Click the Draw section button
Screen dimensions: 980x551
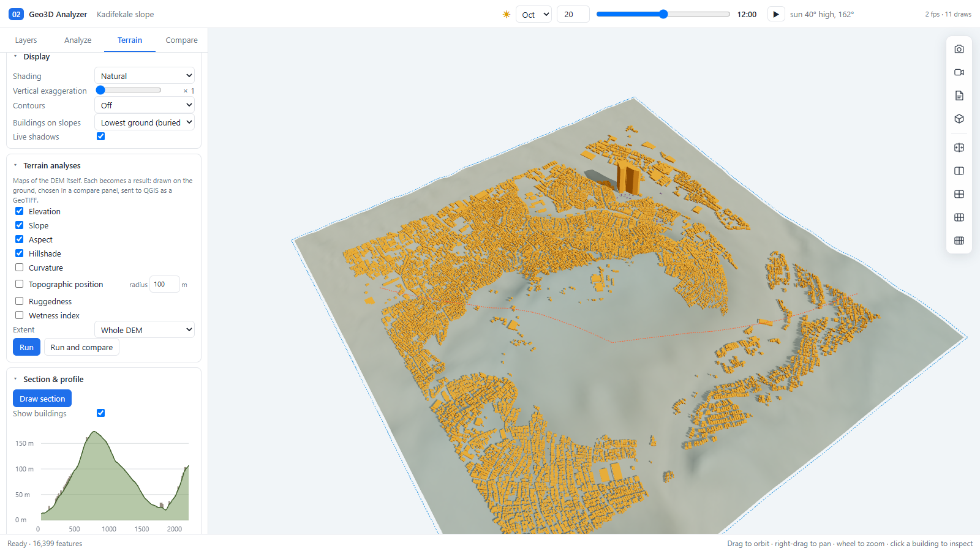click(x=42, y=399)
